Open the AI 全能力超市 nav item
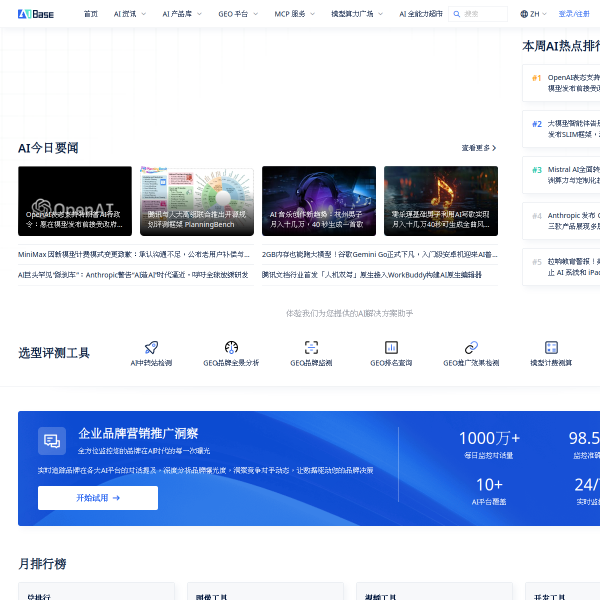Screen dimensions: 600x600 421,14
